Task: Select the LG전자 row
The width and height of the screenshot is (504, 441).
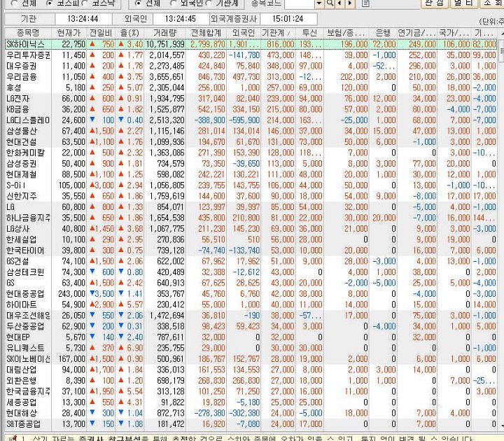Action: [251, 99]
